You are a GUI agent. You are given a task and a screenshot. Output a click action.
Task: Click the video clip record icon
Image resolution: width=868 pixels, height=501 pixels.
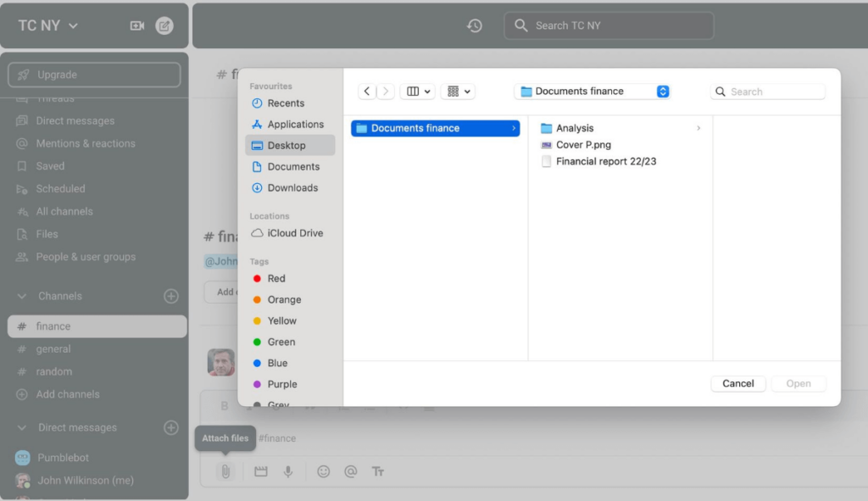tap(261, 471)
